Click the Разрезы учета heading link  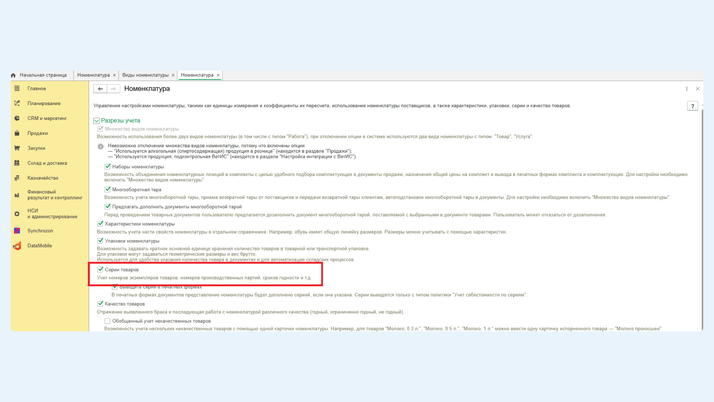coord(121,121)
